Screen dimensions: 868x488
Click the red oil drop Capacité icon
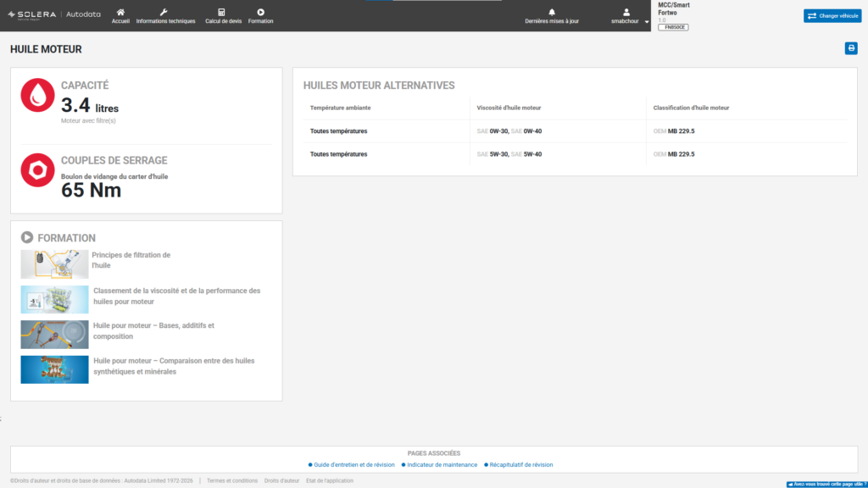[x=37, y=95]
